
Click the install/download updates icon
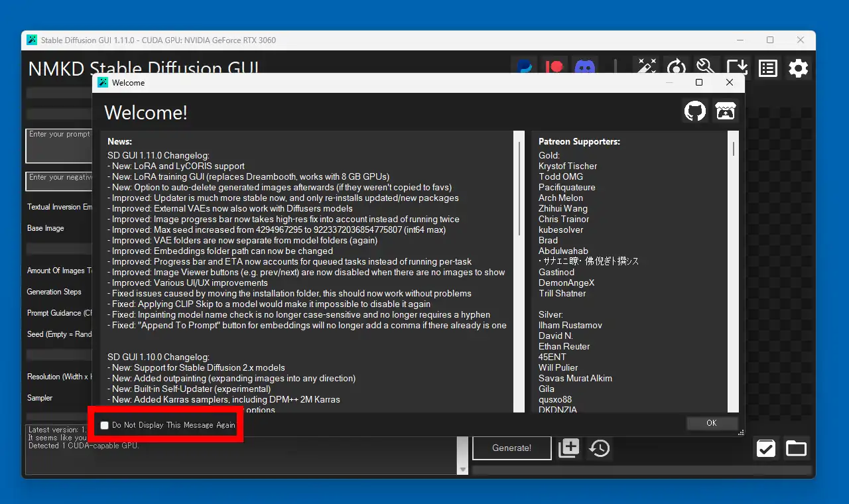[x=737, y=66]
